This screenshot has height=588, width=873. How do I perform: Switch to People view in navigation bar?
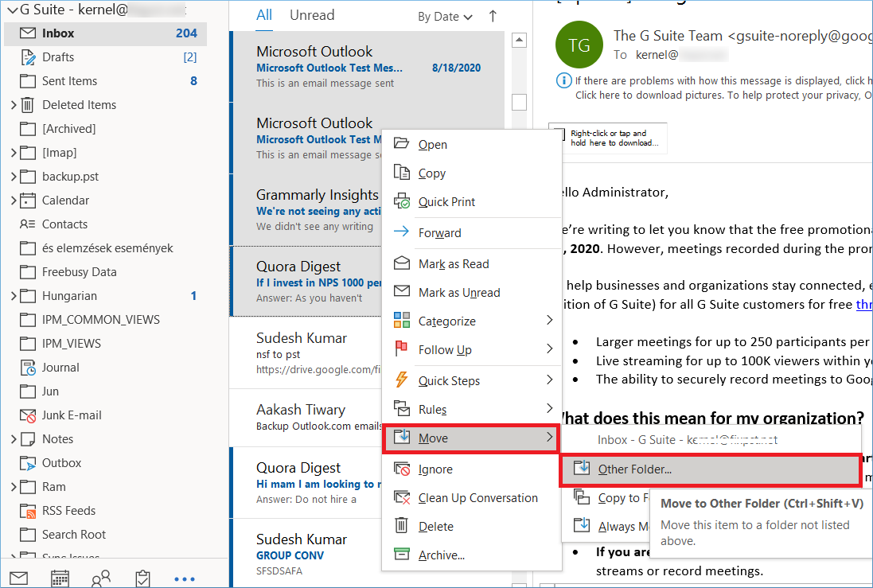[x=101, y=578]
